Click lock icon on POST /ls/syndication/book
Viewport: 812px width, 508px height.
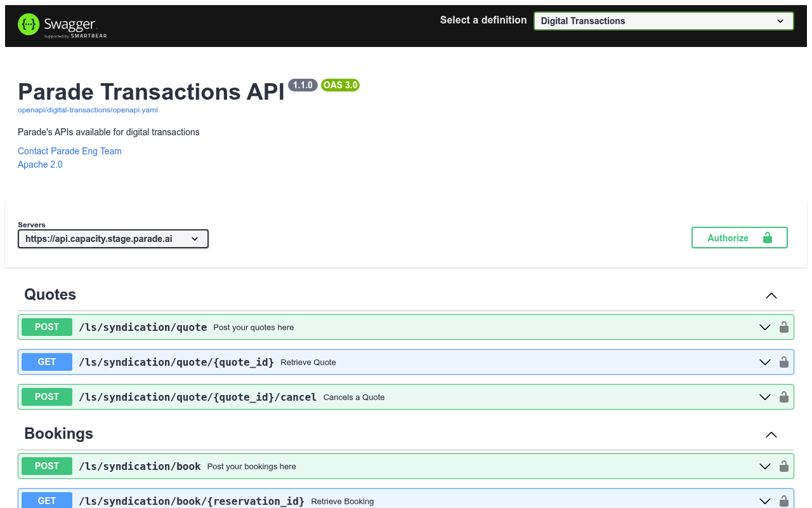tap(784, 466)
